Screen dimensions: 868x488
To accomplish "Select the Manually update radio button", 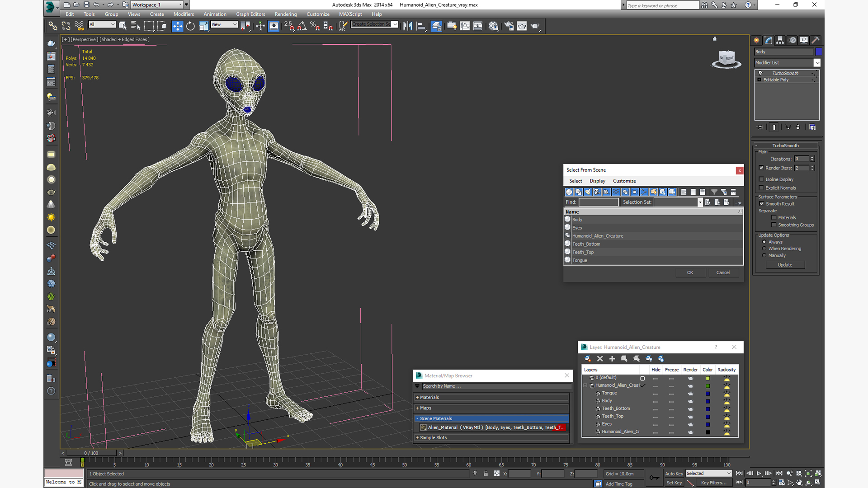I will pos(764,255).
